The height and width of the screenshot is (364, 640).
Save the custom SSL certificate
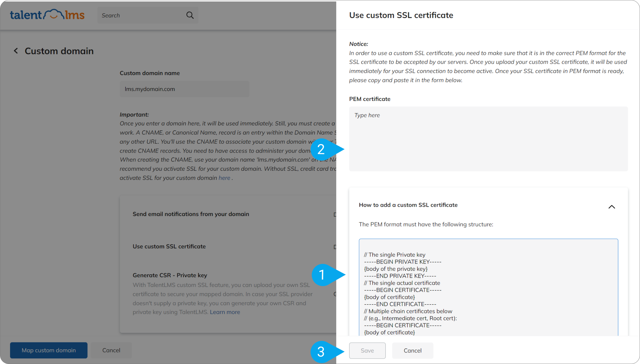[367, 350]
